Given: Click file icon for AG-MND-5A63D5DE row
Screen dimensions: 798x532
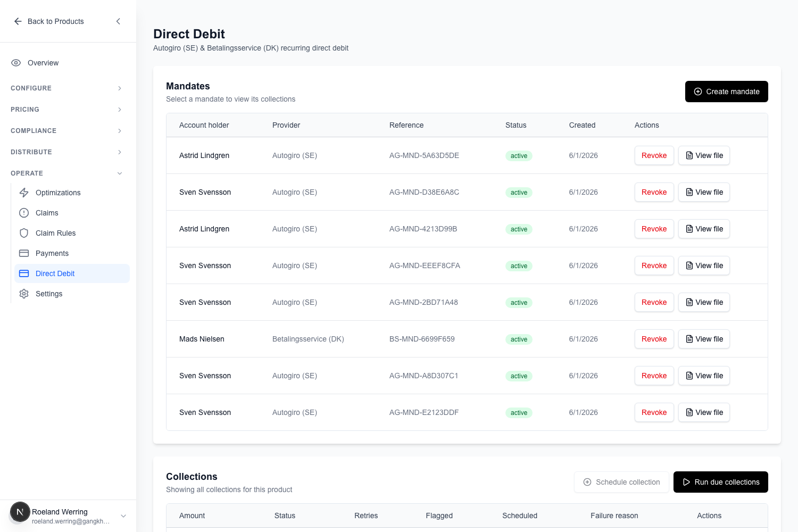Looking at the screenshot, I should pos(689,155).
